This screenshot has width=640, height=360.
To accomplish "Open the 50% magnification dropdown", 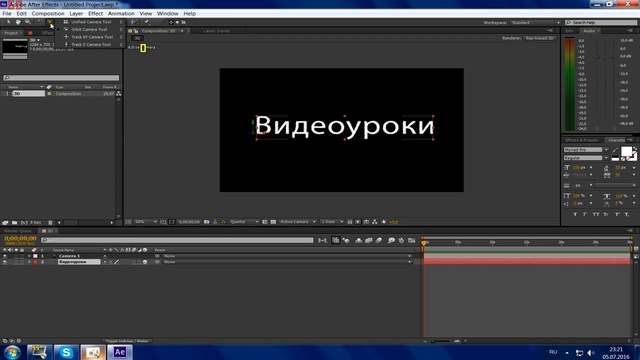I will click(x=146, y=222).
